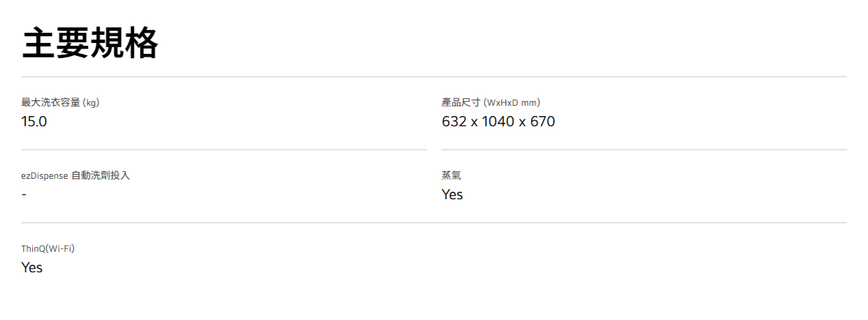Select the Yes value under 蒸氣
This screenshot has width=868, height=320.
point(452,195)
